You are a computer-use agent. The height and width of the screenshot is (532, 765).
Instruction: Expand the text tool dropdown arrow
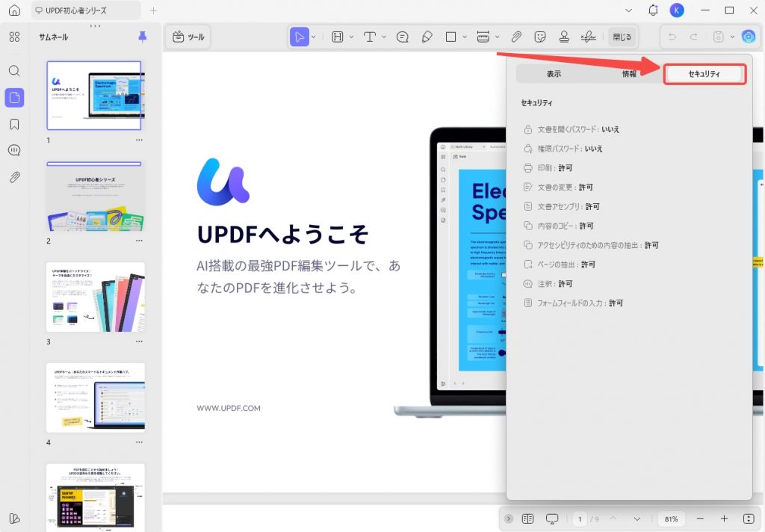click(x=384, y=37)
